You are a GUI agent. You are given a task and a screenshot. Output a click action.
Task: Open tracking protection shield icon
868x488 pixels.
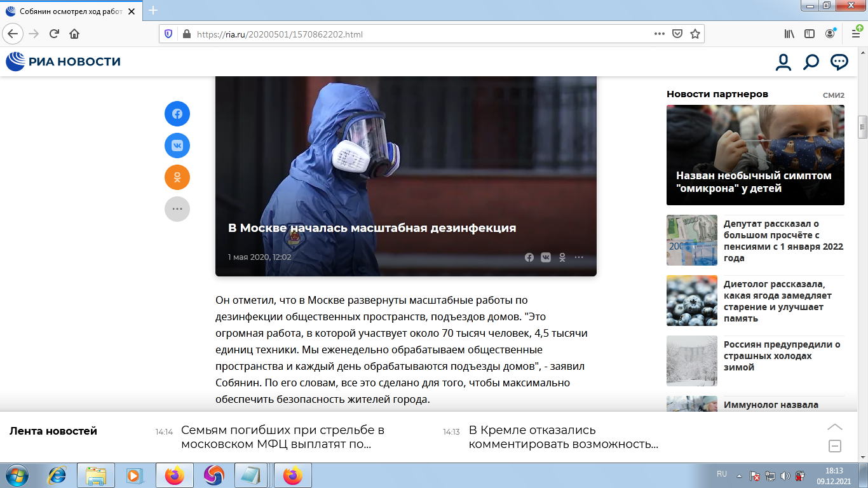(168, 34)
